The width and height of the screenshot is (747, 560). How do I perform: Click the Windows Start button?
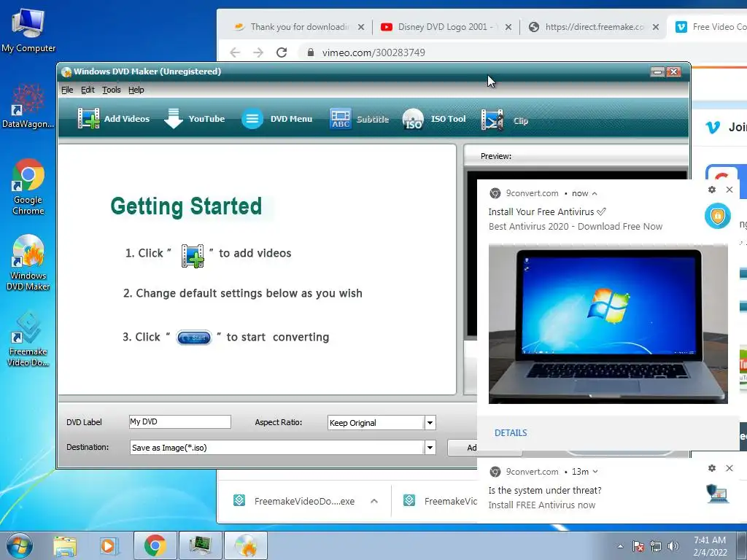click(x=20, y=545)
